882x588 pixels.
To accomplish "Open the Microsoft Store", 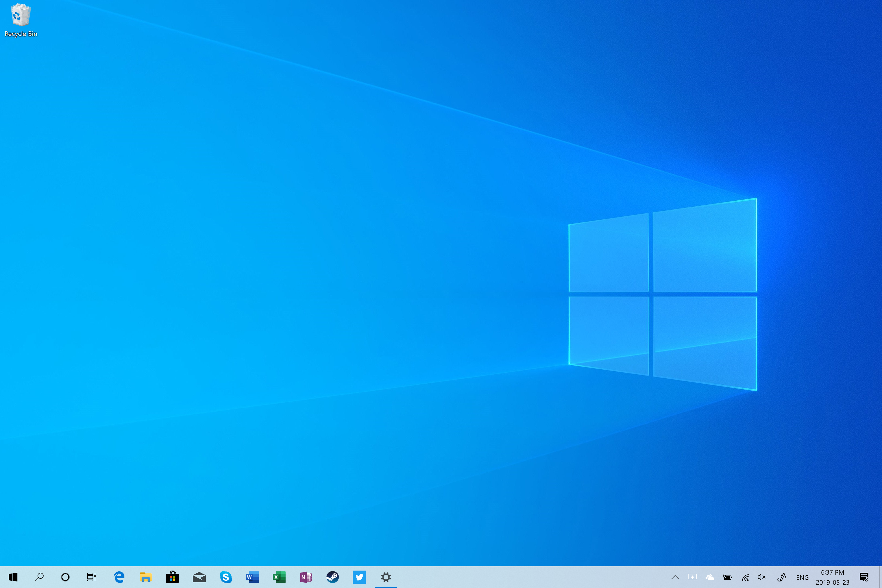I will point(172,577).
